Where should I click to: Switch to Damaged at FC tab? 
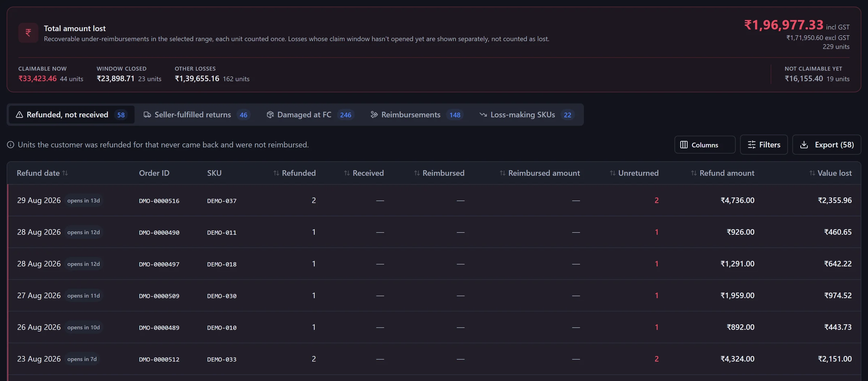click(x=310, y=115)
